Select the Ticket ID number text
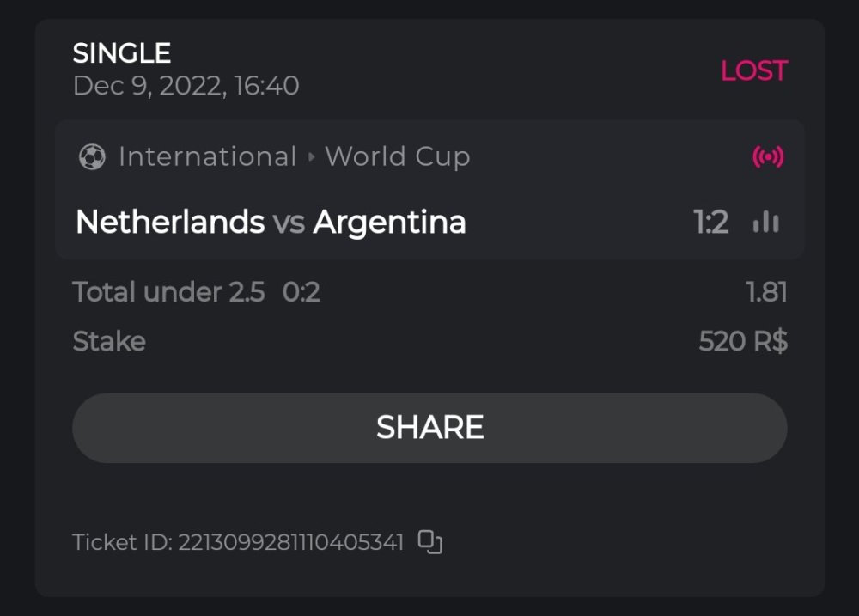 290,542
